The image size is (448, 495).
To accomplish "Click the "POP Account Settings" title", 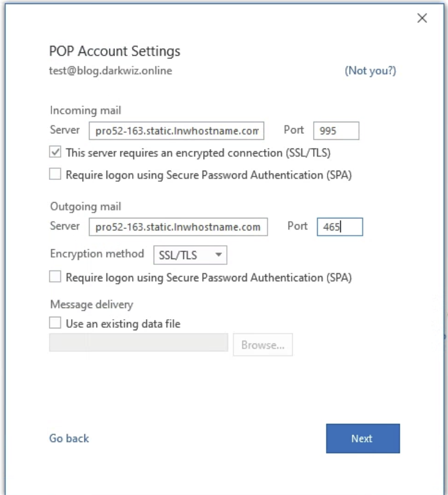I will pos(115,51).
